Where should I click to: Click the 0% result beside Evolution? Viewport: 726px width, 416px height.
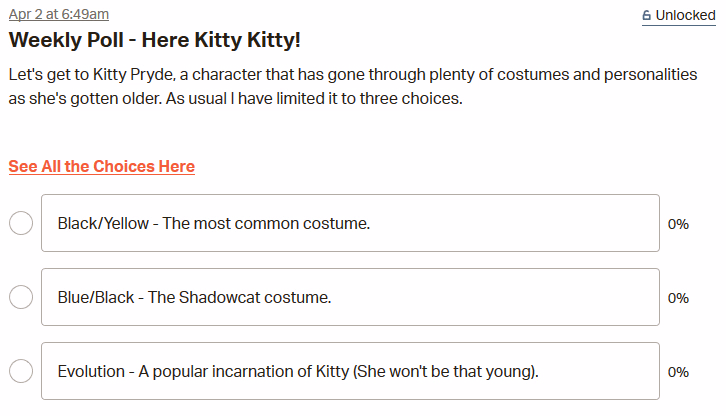678,372
